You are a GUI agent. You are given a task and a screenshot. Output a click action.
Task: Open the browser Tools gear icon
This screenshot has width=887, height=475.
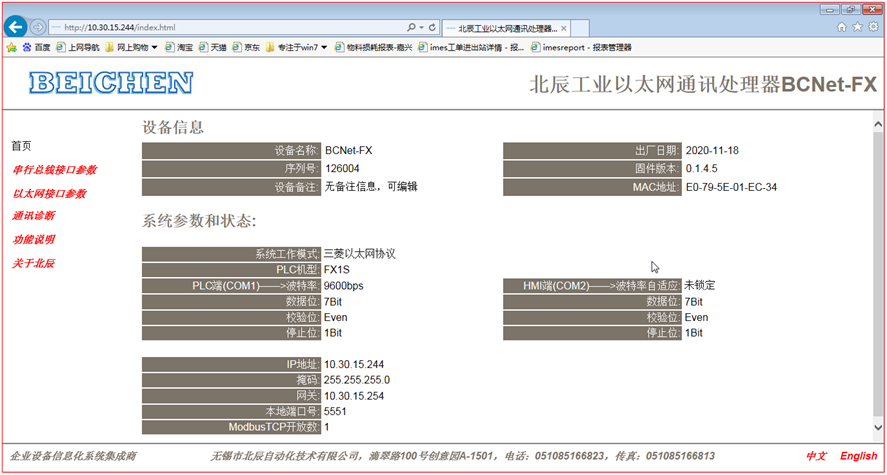[873, 27]
